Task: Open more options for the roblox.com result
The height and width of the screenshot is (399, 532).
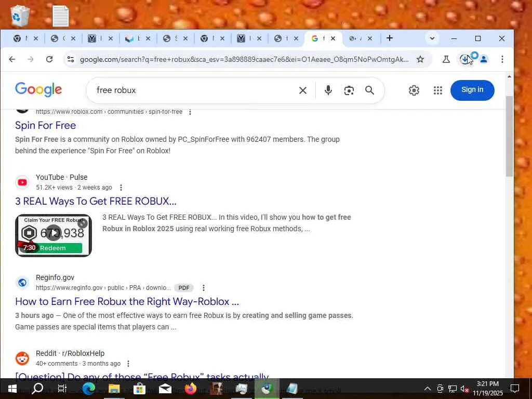Action: [x=190, y=112]
